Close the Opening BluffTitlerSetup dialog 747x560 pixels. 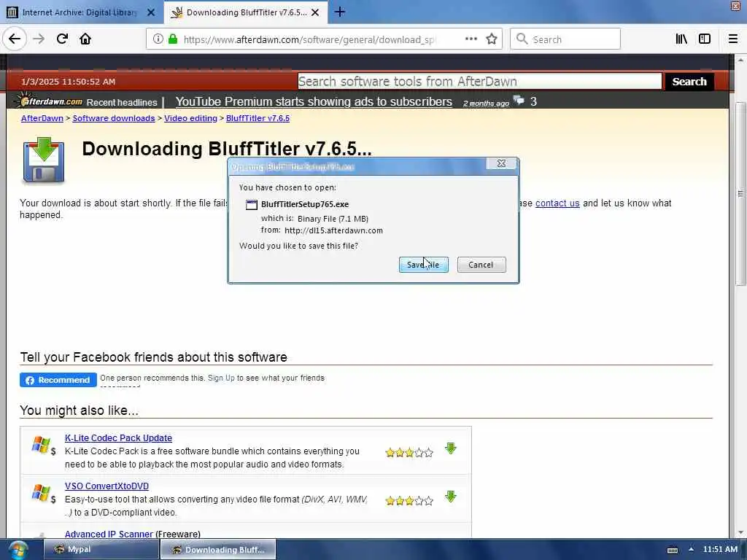point(501,163)
